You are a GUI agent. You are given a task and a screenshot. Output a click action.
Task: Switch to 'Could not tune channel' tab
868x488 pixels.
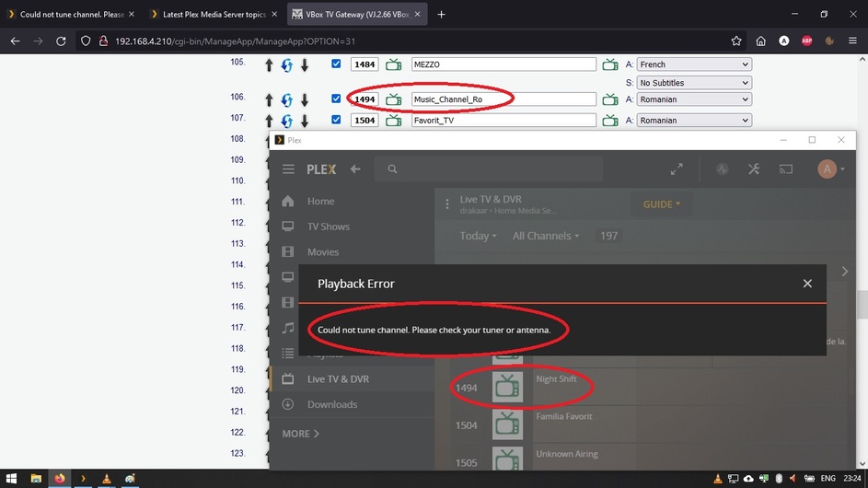click(70, 15)
